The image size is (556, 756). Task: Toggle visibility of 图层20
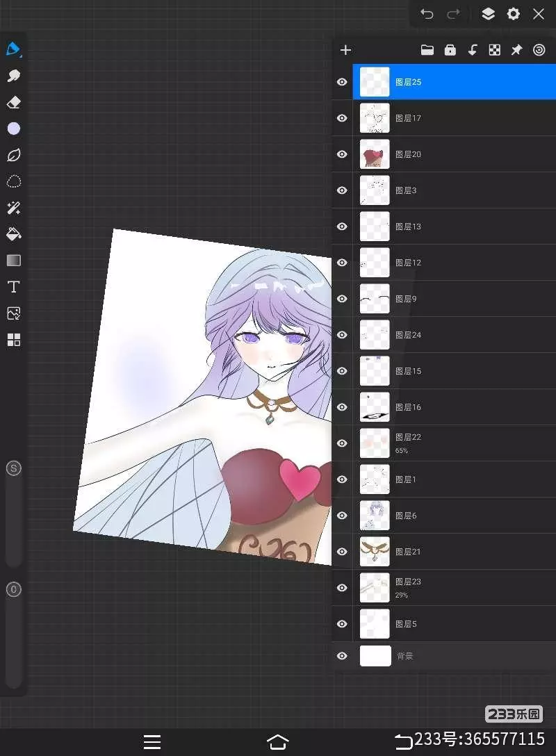[x=342, y=154]
